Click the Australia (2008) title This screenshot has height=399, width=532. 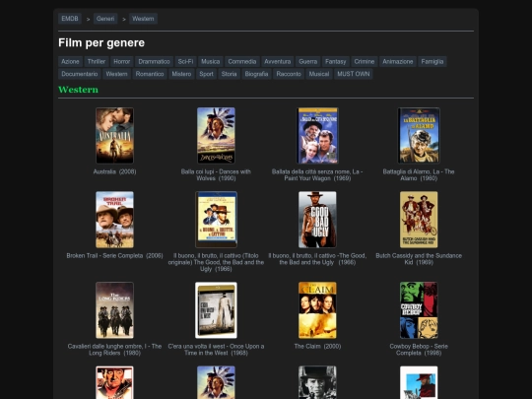[114, 171]
